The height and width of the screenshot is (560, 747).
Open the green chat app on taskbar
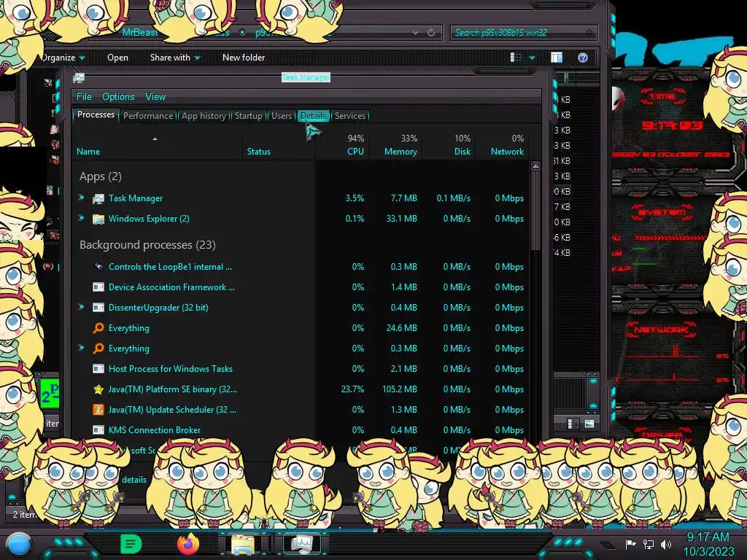pyautogui.click(x=131, y=544)
